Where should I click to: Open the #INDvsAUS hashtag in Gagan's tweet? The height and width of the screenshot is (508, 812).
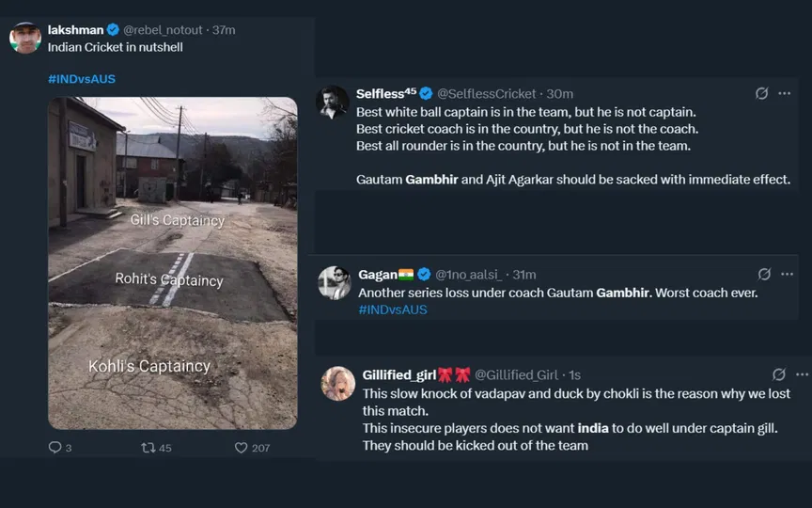[393, 310]
